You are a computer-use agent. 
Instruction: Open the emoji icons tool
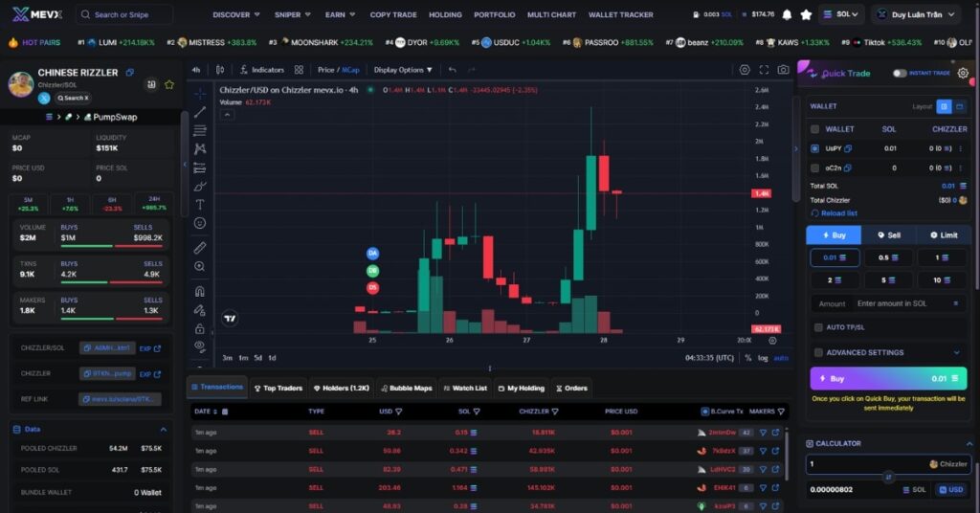200,223
